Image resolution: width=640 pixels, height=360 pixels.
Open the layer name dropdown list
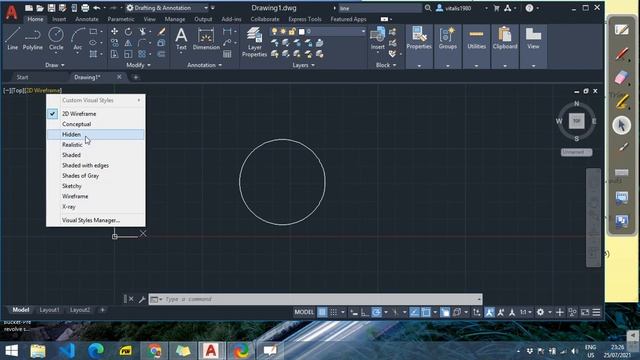(363, 31)
